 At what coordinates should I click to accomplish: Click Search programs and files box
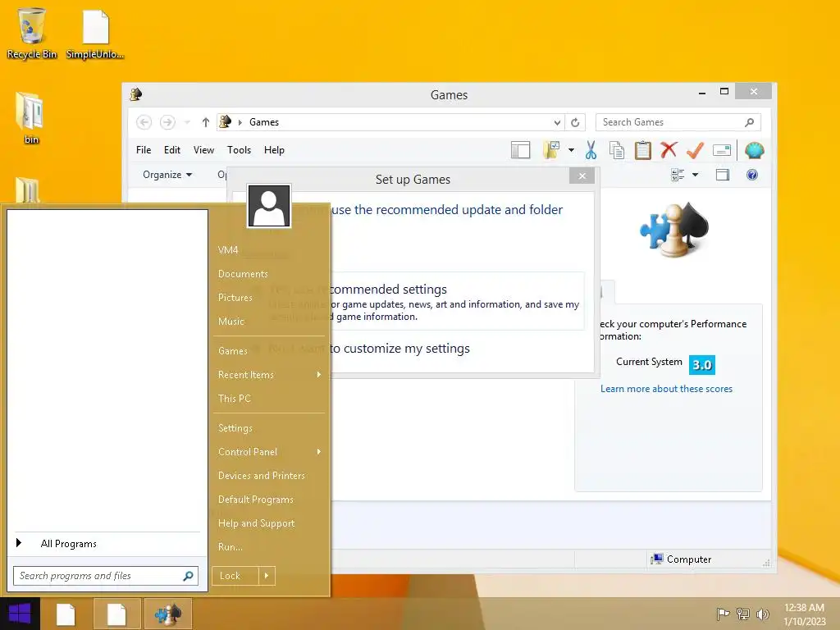pos(106,576)
